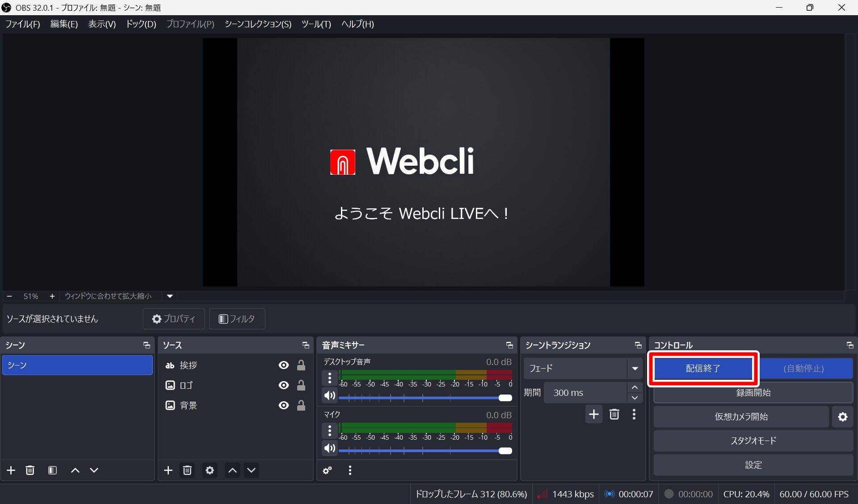Open the ツール(T) menu
Screen dimensions: 858x504
point(316,24)
